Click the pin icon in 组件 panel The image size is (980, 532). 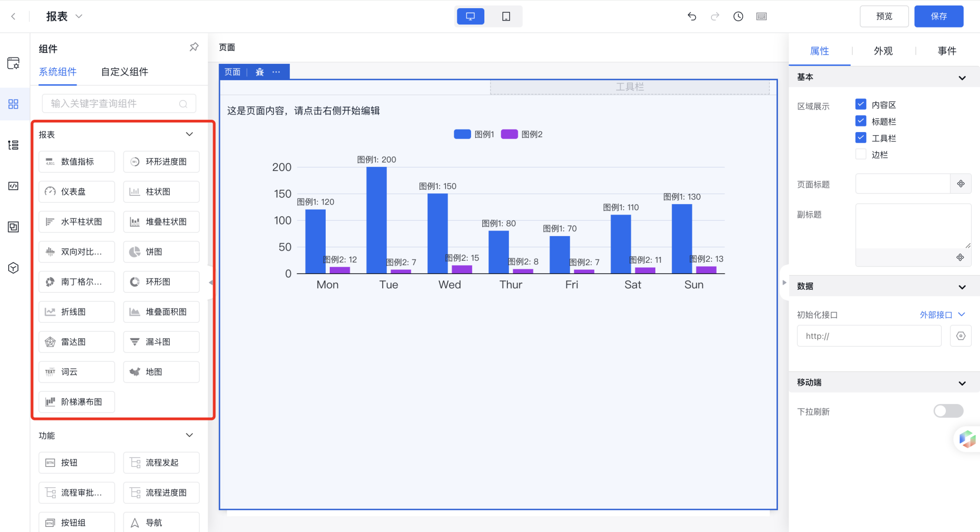tap(194, 47)
